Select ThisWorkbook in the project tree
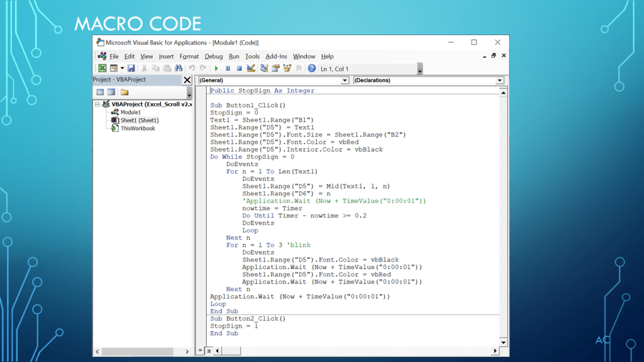 tap(137, 128)
